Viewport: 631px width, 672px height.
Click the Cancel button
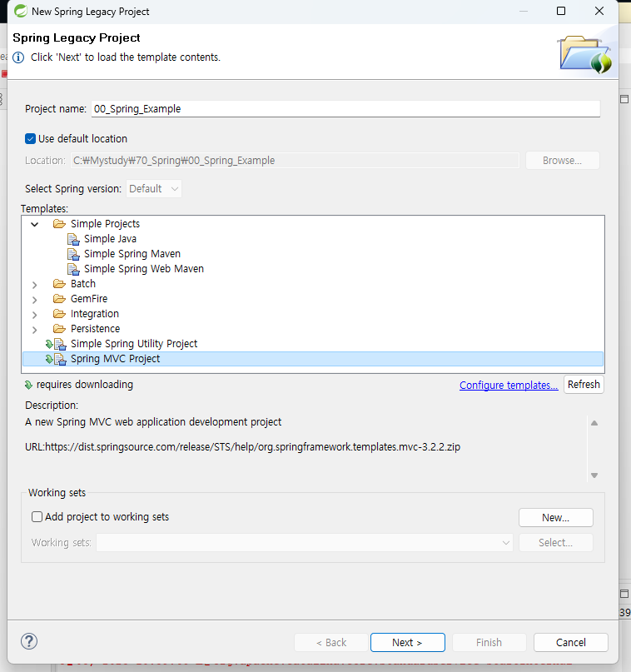(x=570, y=642)
